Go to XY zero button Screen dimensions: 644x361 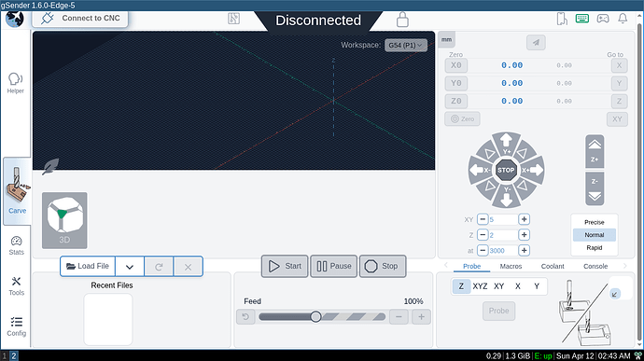tap(617, 119)
